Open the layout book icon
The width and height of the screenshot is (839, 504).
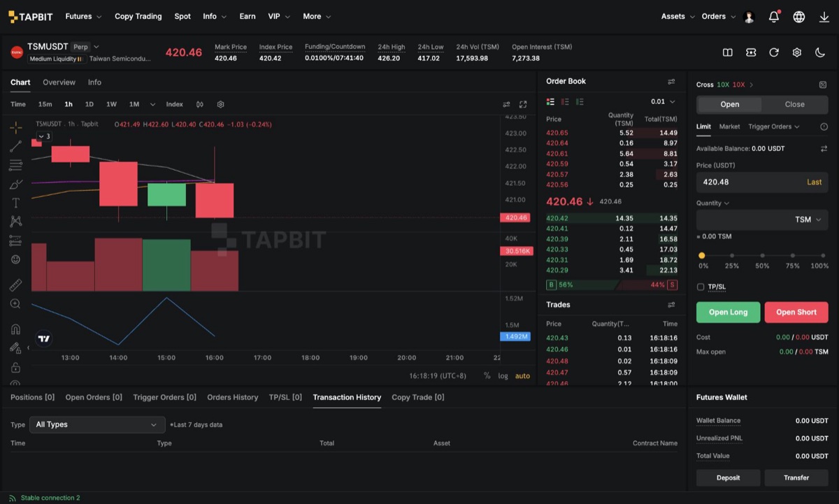728,52
